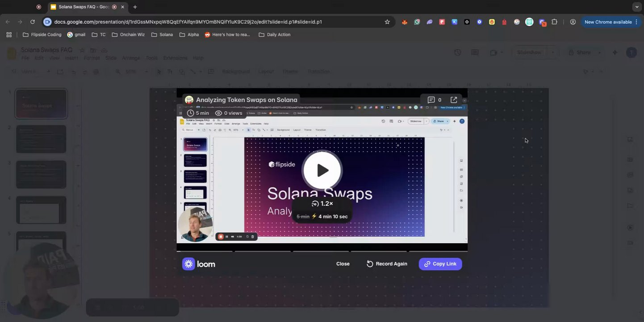Close the Solana Swaps FAQ tab
The height and width of the screenshot is (322, 644).
[x=122, y=7]
